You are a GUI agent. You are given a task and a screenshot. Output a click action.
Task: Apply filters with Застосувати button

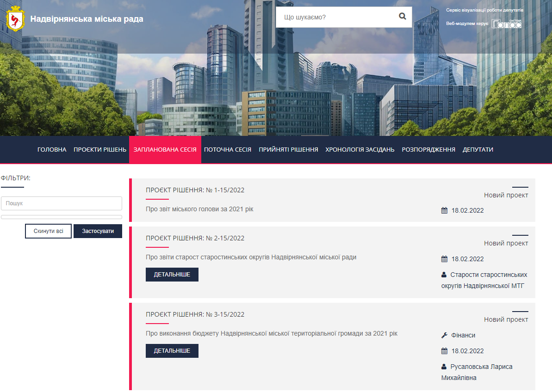pos(98,231)
